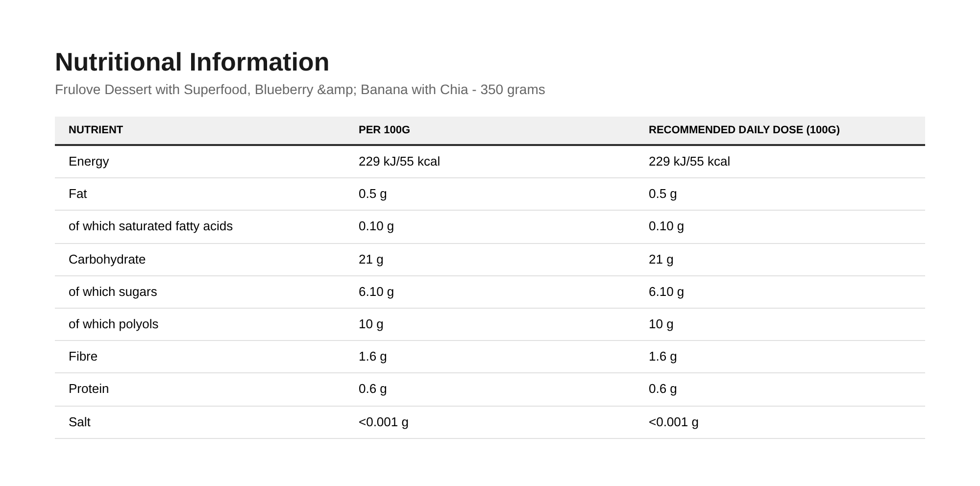Image resolution: width=980 pixels, height=486 pixels.
Task: Click the Nutritional Information heading
Action: pos(192,62)
